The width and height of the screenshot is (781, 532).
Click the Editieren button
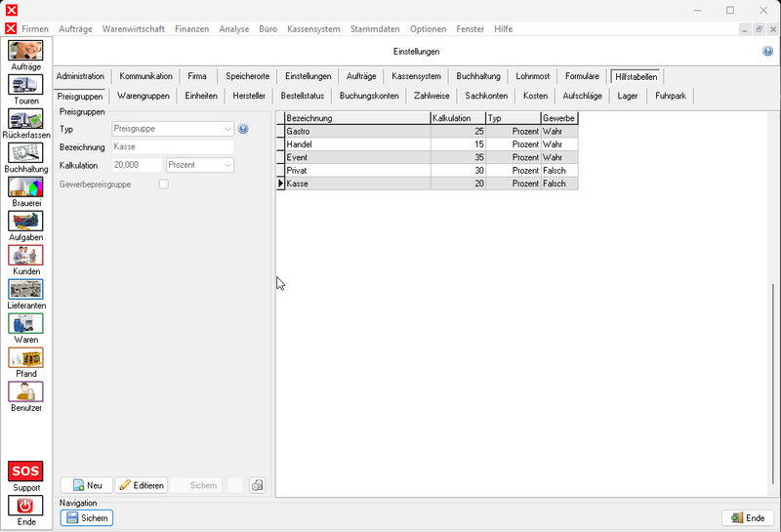[142, 485]
